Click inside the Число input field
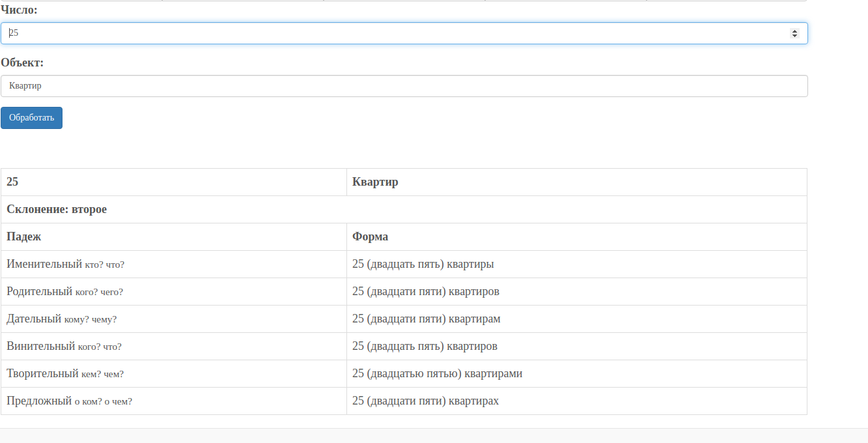Screen dimensions: 868x443 point(260,33)
